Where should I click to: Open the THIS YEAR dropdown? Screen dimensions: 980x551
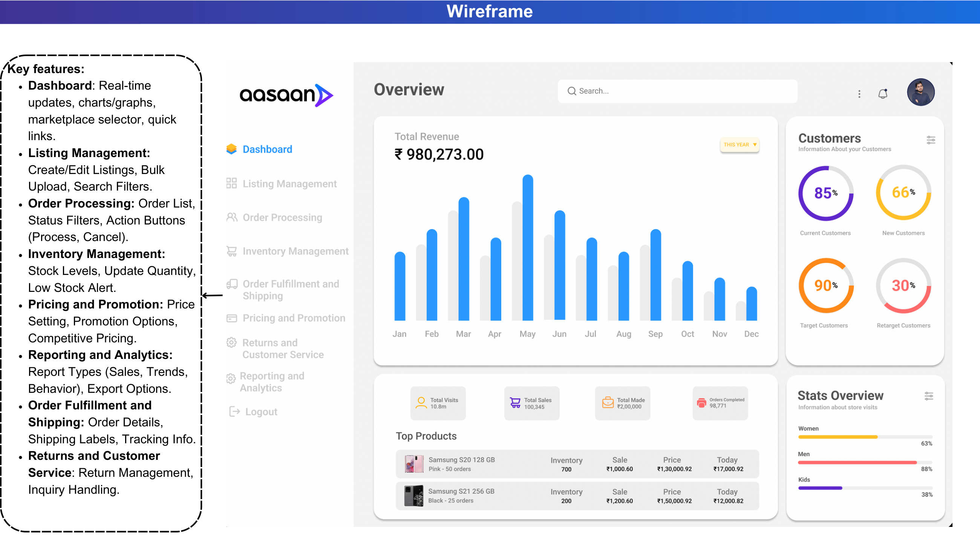pyautogui.click(x=740, y=145)
